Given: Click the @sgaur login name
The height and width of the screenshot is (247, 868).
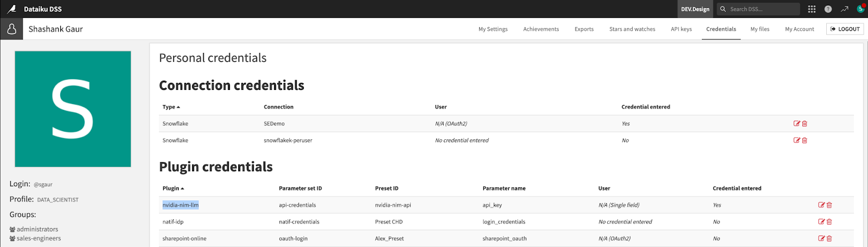Looking at the screenshot, I should pos(43,185).
